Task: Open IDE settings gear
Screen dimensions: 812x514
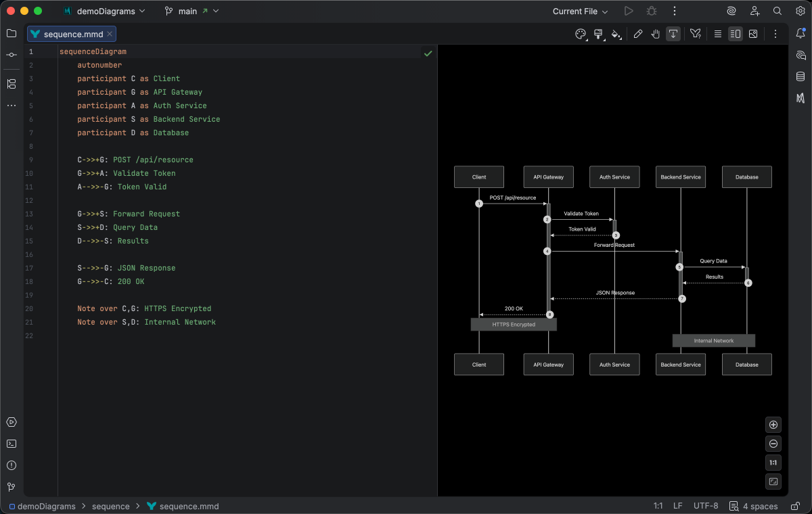Action: tap(800, 11)
